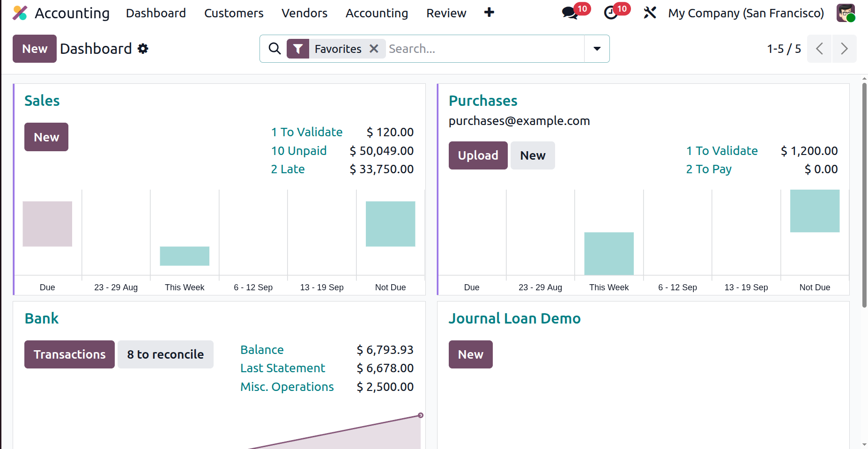Click Sales chart Due bar

click(47, 224)
